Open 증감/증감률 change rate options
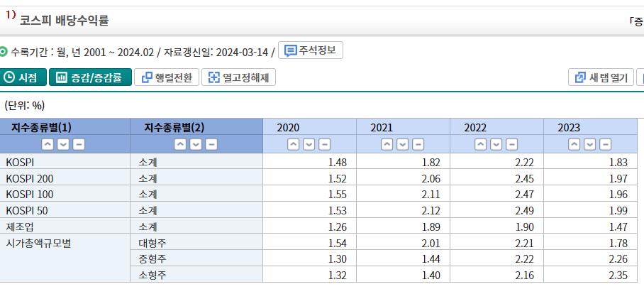The height and width of the screenshot is (289, 644). (x=90, y=77)
